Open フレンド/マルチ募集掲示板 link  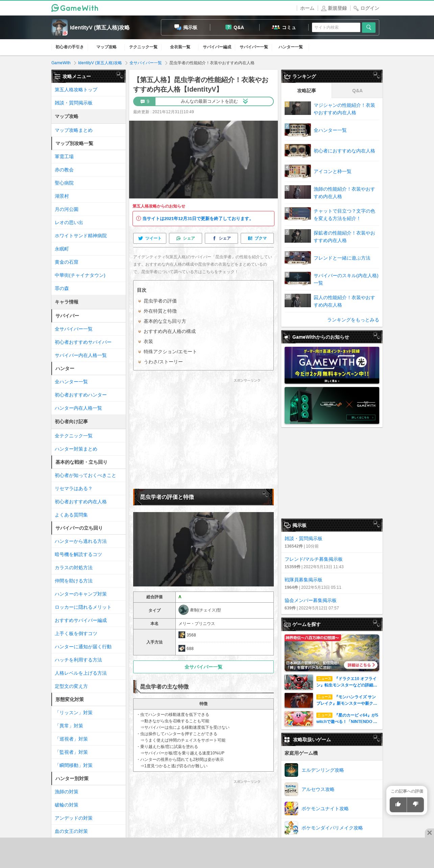pyautogui.click(x=314, y=559)
